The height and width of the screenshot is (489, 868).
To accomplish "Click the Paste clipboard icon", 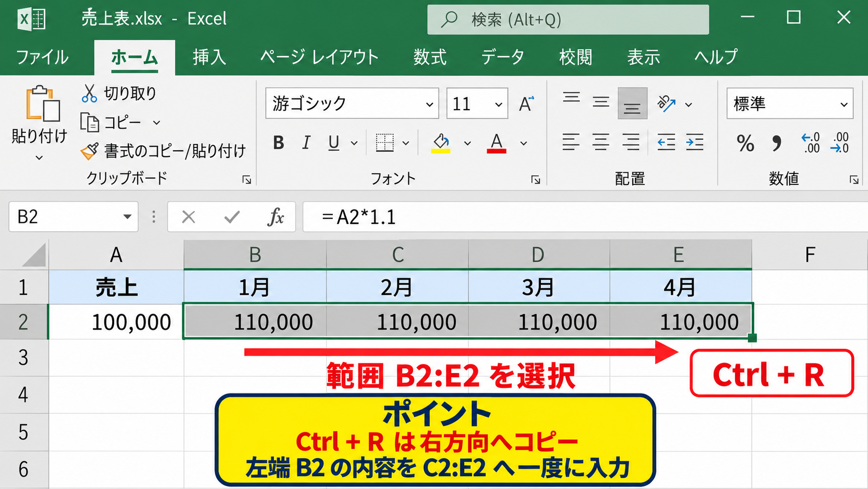I will coord(43,104).
